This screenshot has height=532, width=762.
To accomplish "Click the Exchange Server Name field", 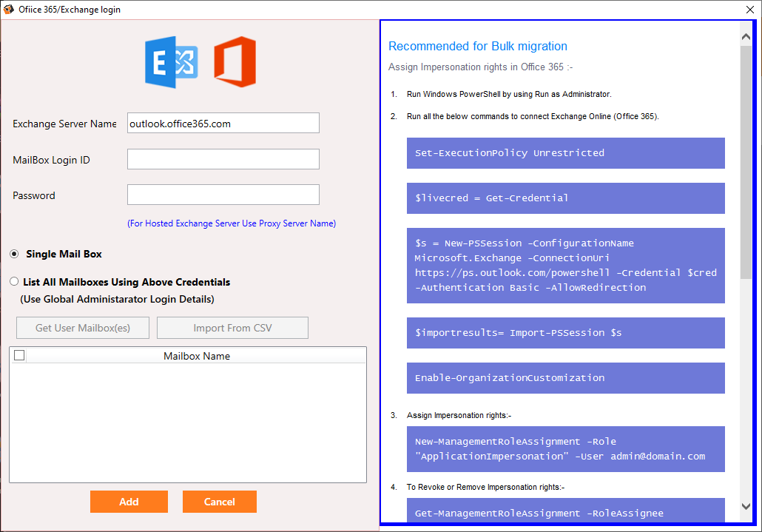I will 223,124.
